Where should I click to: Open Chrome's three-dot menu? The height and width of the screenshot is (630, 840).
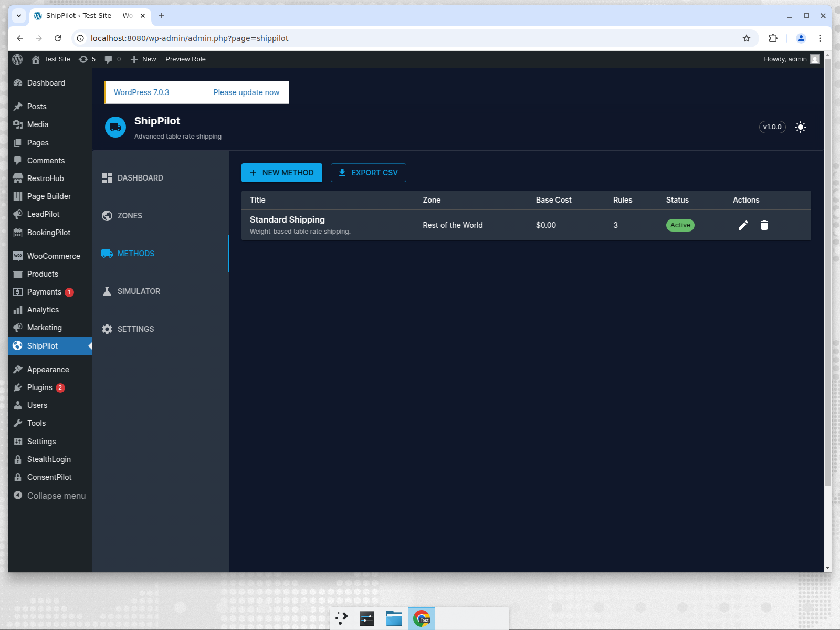820,38
